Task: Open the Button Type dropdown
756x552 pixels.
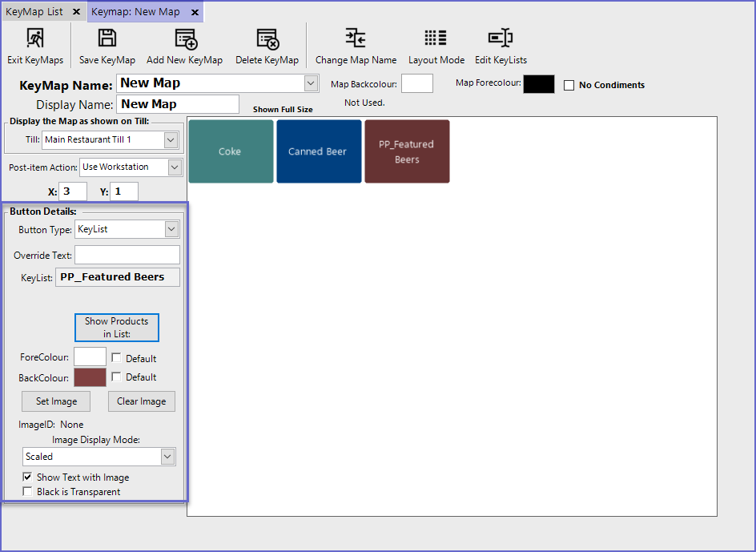Action: click(x=171, y=229)
